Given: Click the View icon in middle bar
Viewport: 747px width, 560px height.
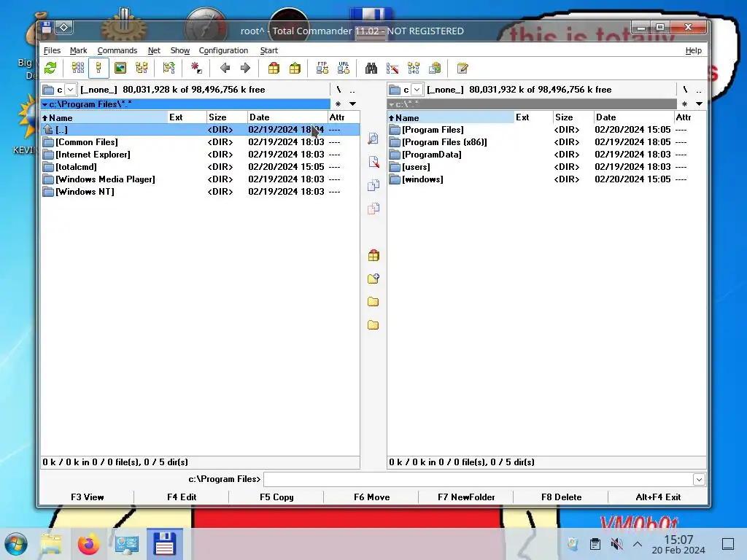Looking at the screenshot, I should 373,139.
